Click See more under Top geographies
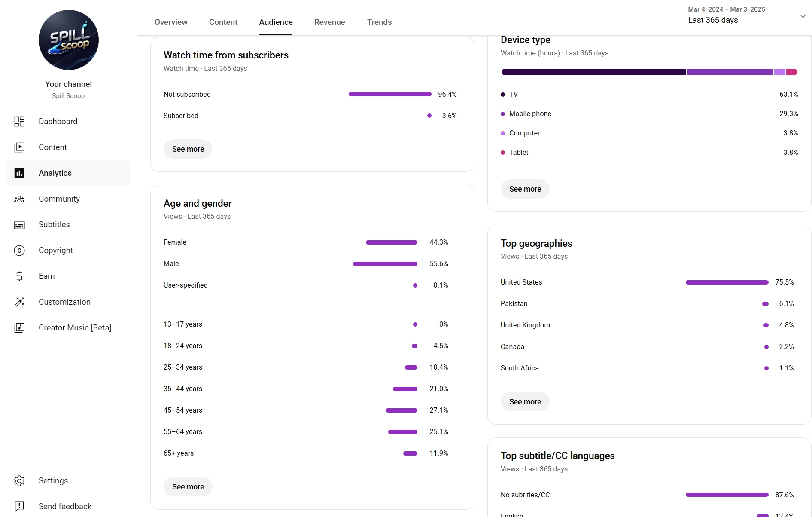 point(525,402)
